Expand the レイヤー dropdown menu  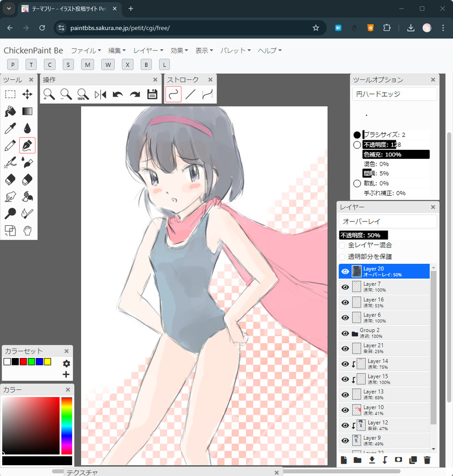148,50
